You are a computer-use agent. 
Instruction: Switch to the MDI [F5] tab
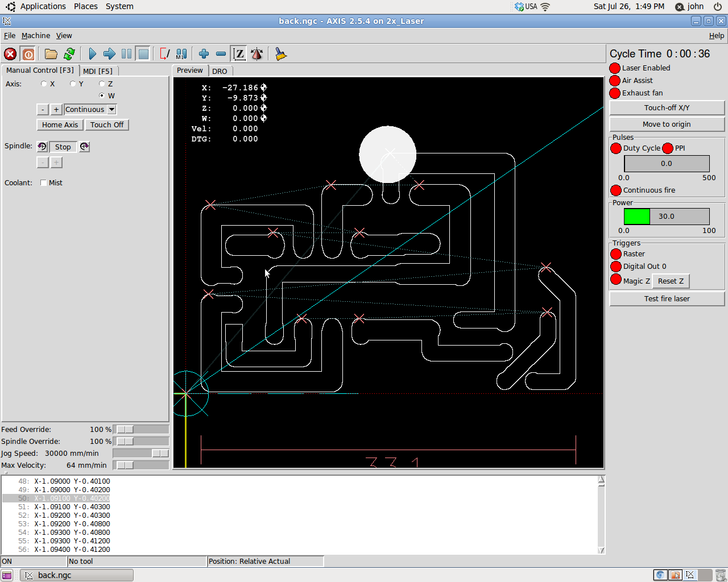click(x=99, y=70)
